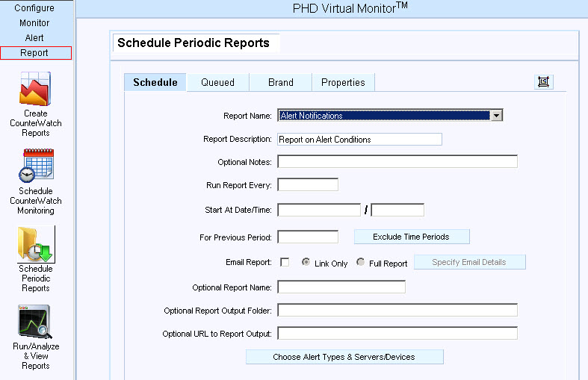The height and width of the screenshot is (380, 588).
Task: Focus the Run Report Every field
Action: [308, 184]
